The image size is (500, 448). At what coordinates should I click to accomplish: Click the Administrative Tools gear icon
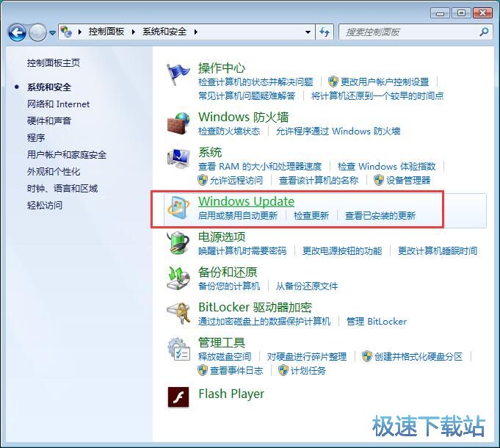(178, 349)
